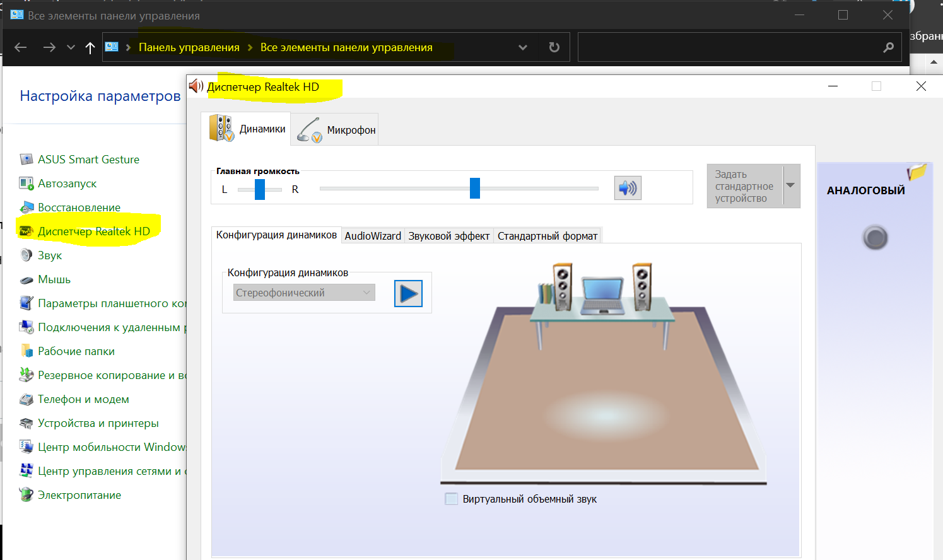Open Рабочие папки link
Viewport: 943px width, 560px height.
(x=76, y=351)
